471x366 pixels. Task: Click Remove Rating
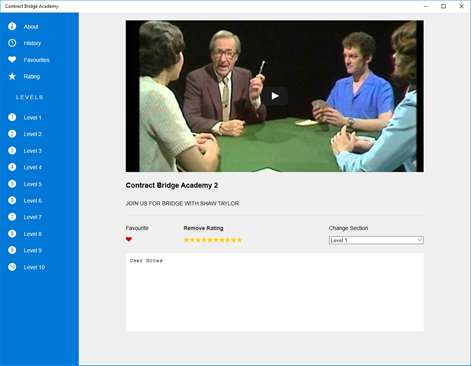203,228
